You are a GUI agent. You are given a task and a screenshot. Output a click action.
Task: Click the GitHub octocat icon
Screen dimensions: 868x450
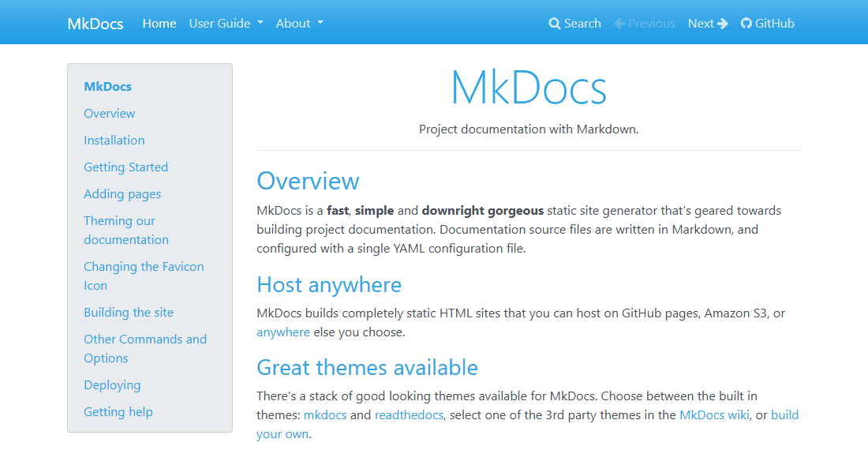746,23
